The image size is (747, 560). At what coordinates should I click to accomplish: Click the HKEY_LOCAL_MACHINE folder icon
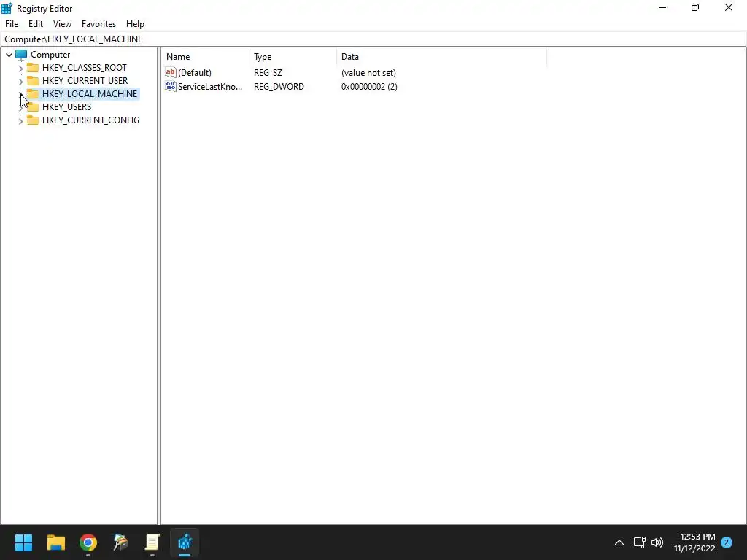[33, 94]
